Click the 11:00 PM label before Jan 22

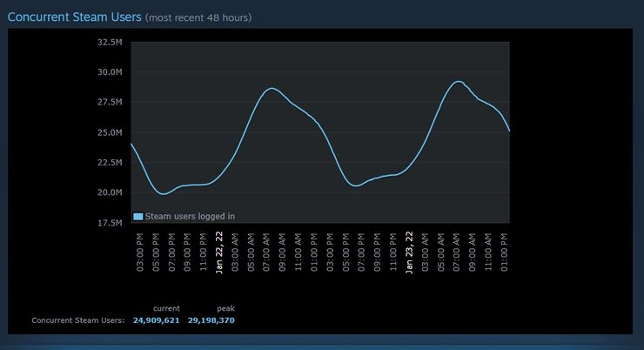tap(204, 252)
